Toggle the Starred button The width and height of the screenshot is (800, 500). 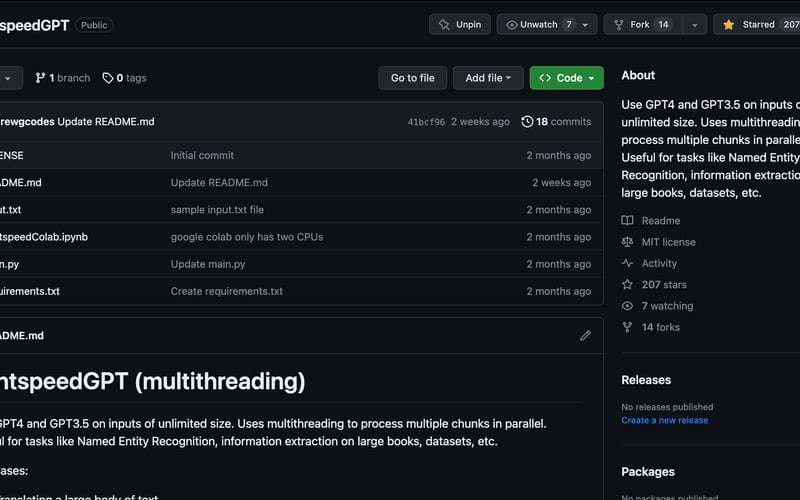pyautogui.click(x=757, y=24)
